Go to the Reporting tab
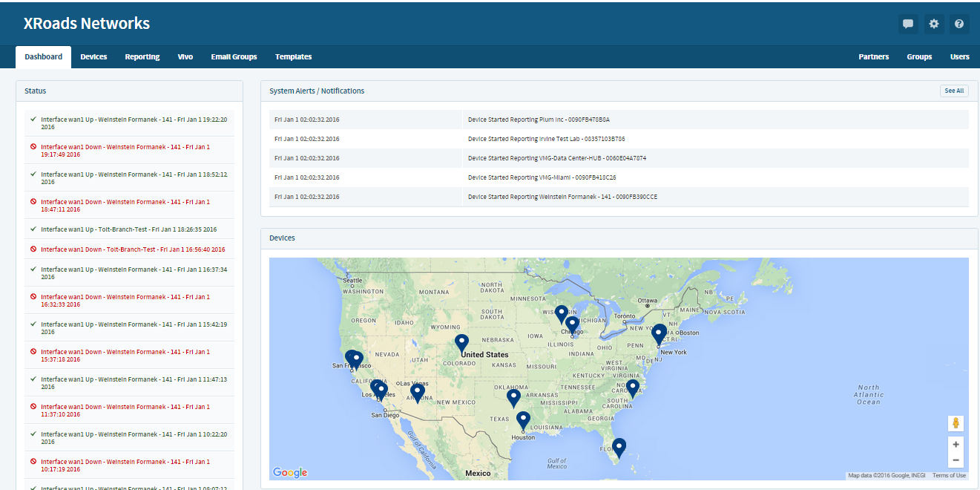Screen dimensions: 980x490 pyautogui.click(x=142, y=57)
